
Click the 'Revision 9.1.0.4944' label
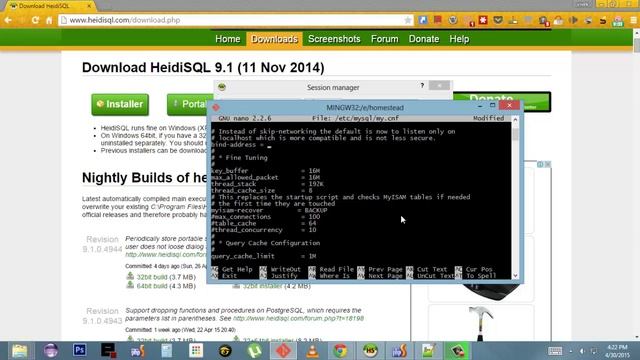pos(102,244)
